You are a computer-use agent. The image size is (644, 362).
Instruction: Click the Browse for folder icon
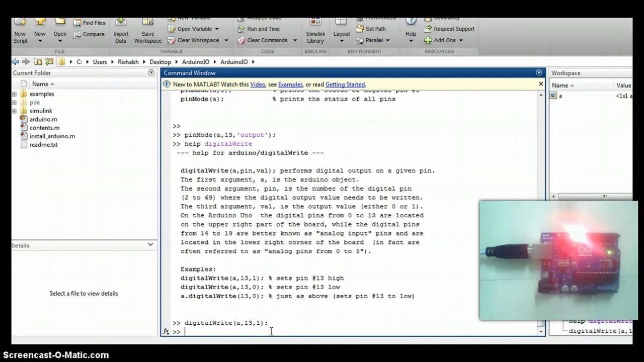click(49, 62)
